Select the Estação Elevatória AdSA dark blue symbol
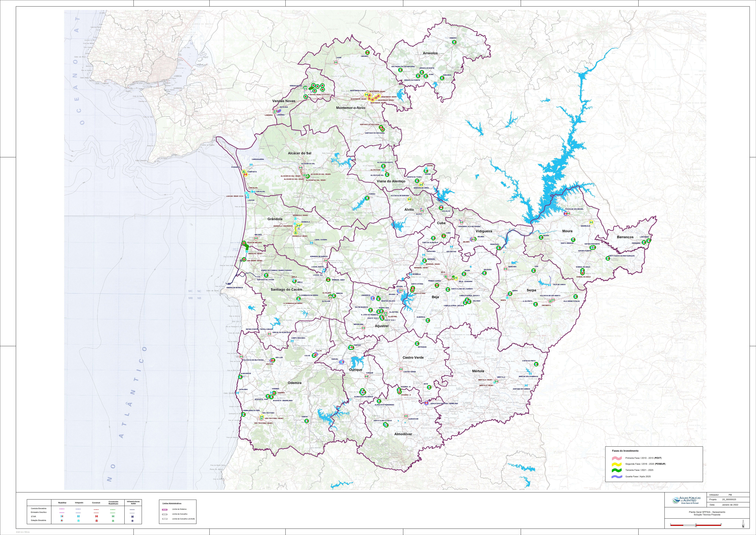Viewport: 756px width, 535px height. 132,521
